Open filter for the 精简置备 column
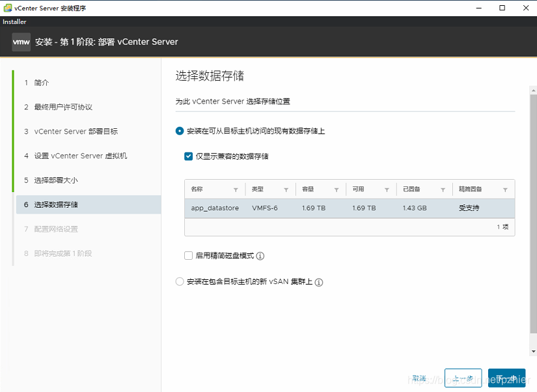This screenshot has width=537, height=392. click(505, 190)
